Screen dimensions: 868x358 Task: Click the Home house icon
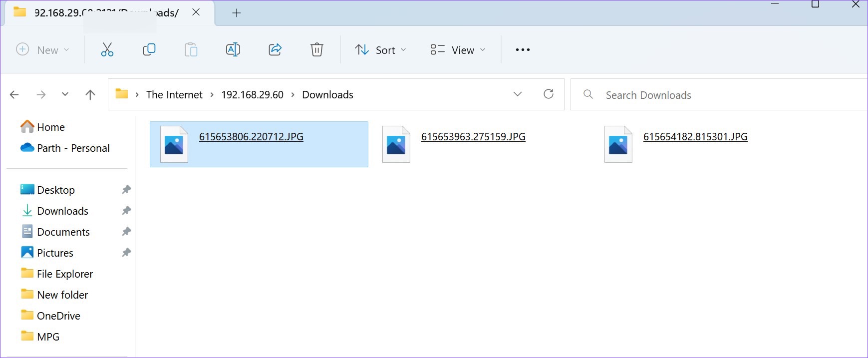click(27, 126)
